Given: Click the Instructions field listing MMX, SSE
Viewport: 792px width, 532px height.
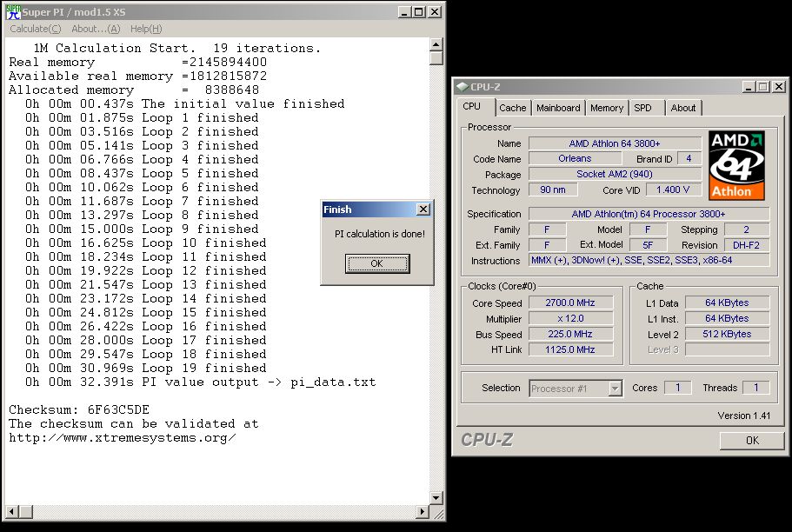Looking at the screenshot, I should coord(649,260).
